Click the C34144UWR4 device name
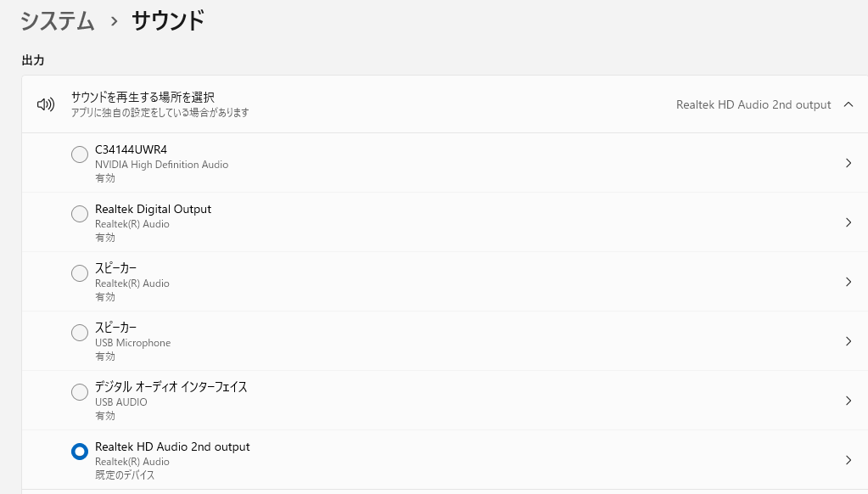Screen dimensions: 868x494 click(x=131, y=149)
